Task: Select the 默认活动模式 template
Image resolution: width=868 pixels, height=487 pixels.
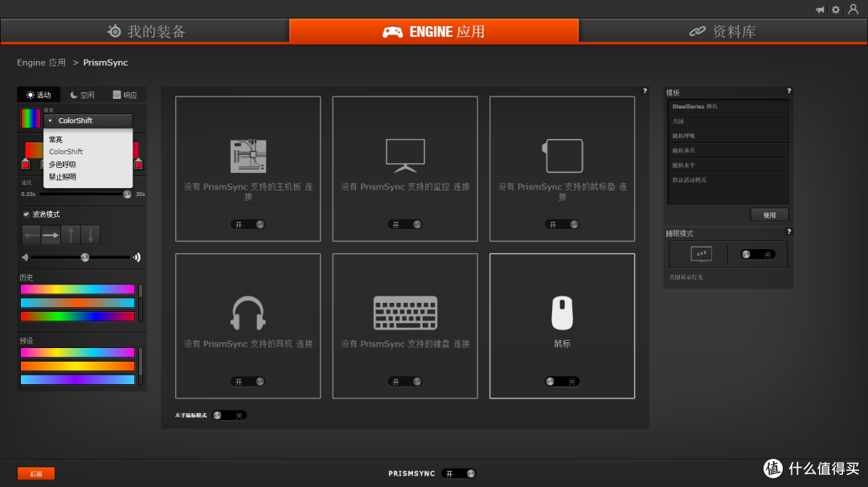Action: coord(728,180)
